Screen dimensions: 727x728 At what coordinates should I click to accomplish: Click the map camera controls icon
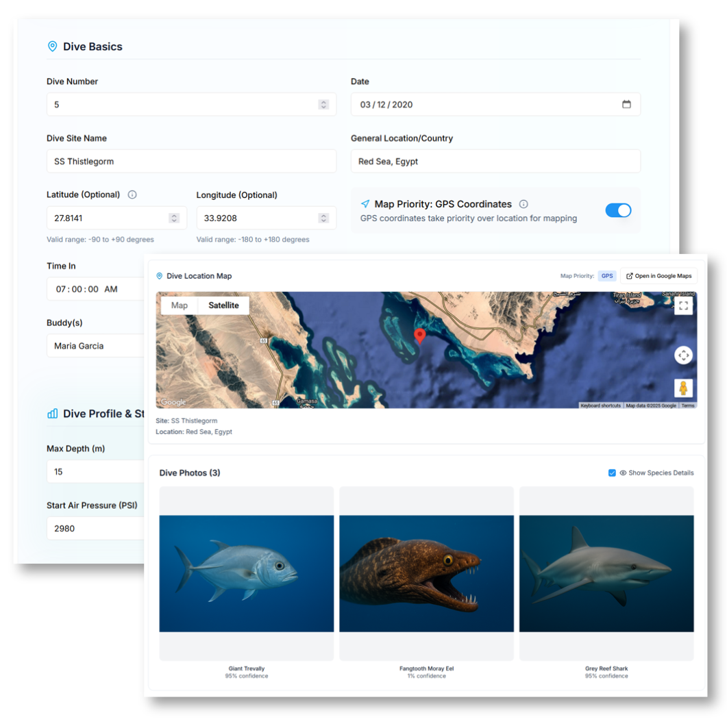pyautogui.click(x=683, y=355)
